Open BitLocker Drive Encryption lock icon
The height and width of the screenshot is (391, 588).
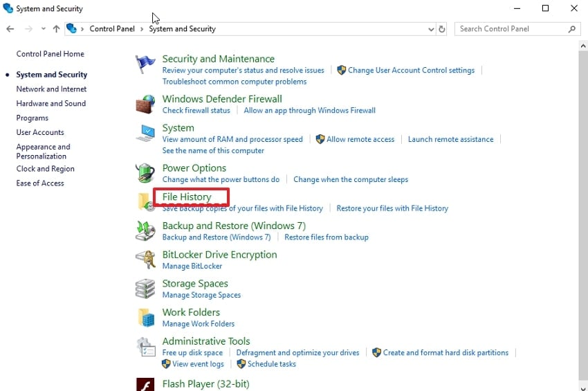145,260
